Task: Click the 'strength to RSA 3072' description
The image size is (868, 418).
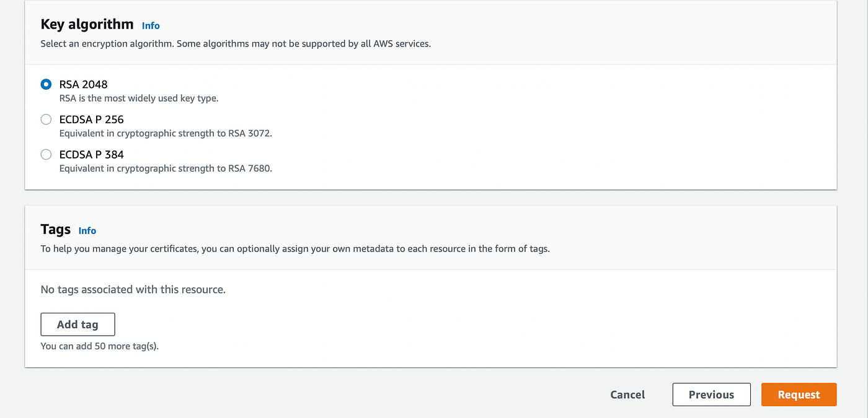Action: pos(166,133)
